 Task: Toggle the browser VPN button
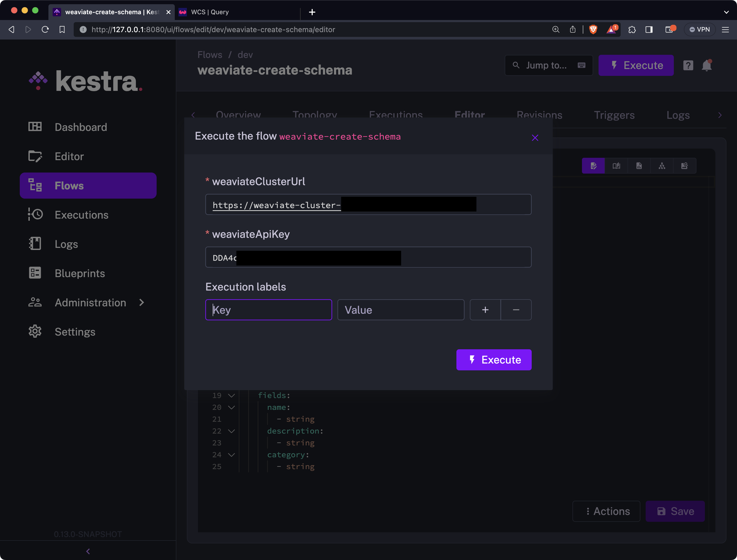[699, 30]
